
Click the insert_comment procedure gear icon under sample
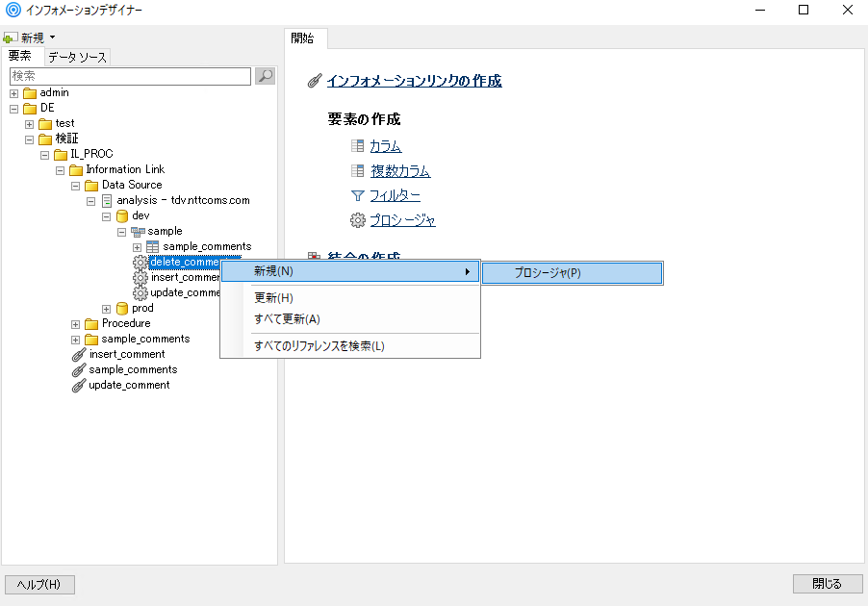click(x=140, y=278)
